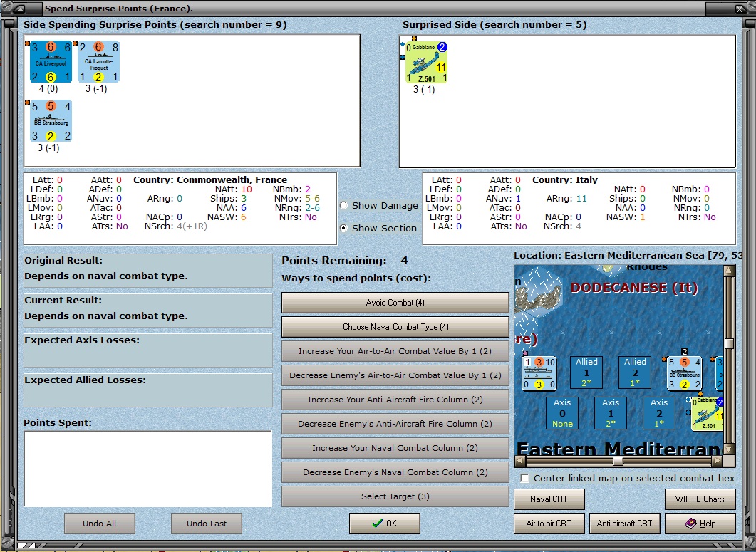Select the CA Lamotte-Picquet ship counter
This screenshot has height=552, width=756.
coord(99,62)
